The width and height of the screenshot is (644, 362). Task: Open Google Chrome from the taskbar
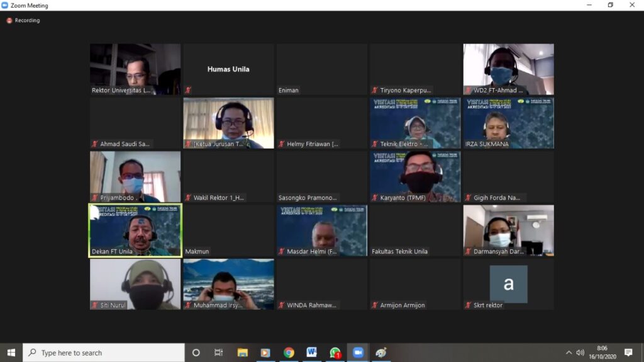289,353
